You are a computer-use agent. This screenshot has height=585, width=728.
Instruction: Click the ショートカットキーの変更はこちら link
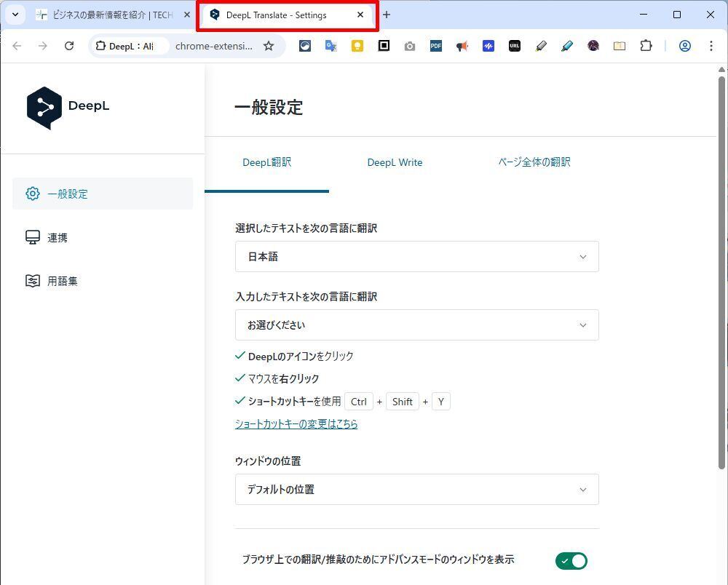(296, 424)
